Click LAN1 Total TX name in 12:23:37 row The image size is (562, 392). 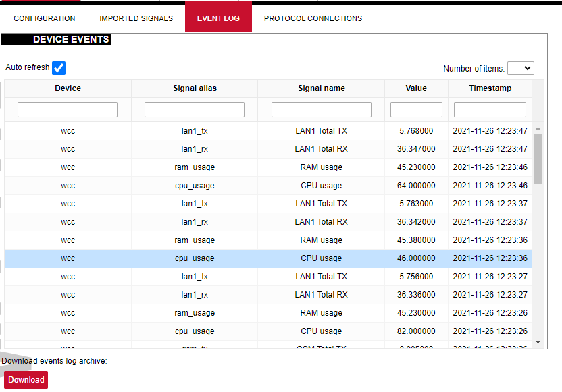coord(321,204)
